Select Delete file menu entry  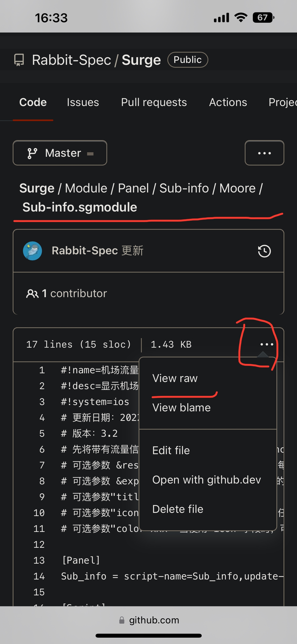pyautogui.click(x=178, y=509)
